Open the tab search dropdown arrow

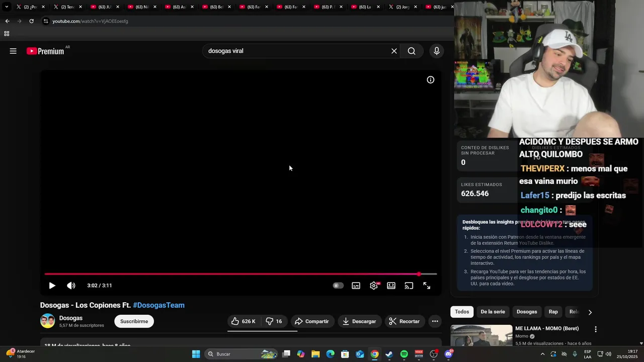pos(7,7)
